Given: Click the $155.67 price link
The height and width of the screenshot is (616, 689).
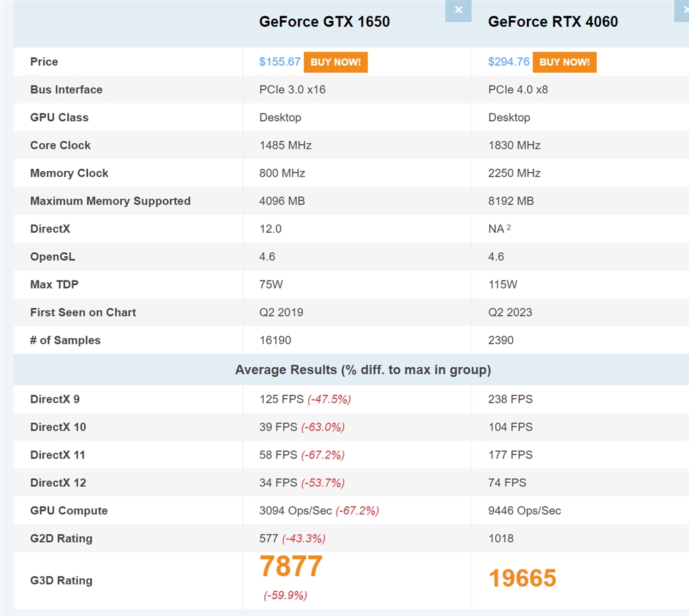Looking at the screenshot, I should [x=280, y=62].
